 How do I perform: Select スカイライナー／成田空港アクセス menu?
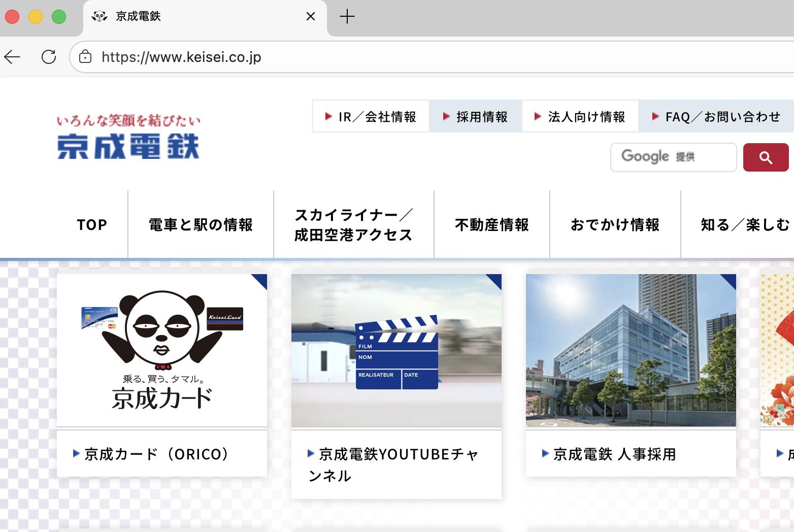tap(353, 224)
